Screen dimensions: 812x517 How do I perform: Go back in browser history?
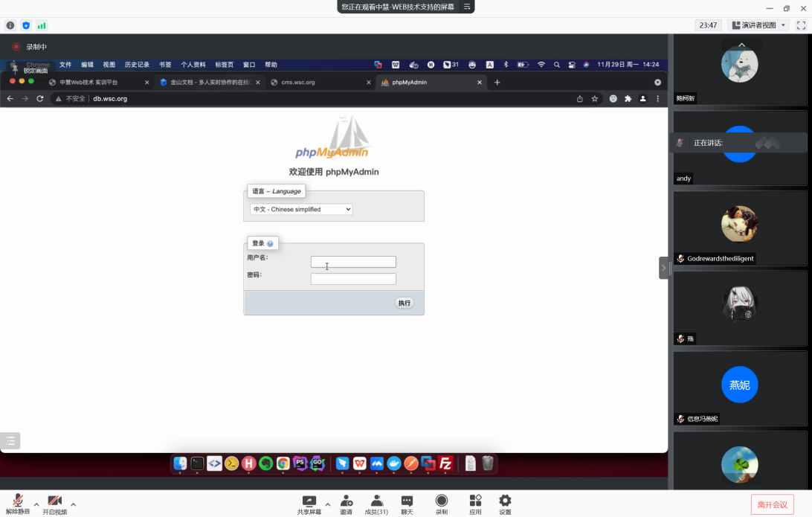(10, 98)
